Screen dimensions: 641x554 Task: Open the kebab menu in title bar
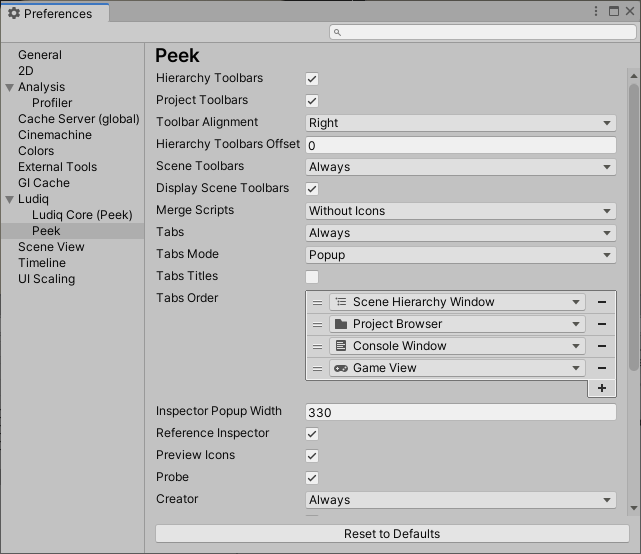[x=596, y=11]
